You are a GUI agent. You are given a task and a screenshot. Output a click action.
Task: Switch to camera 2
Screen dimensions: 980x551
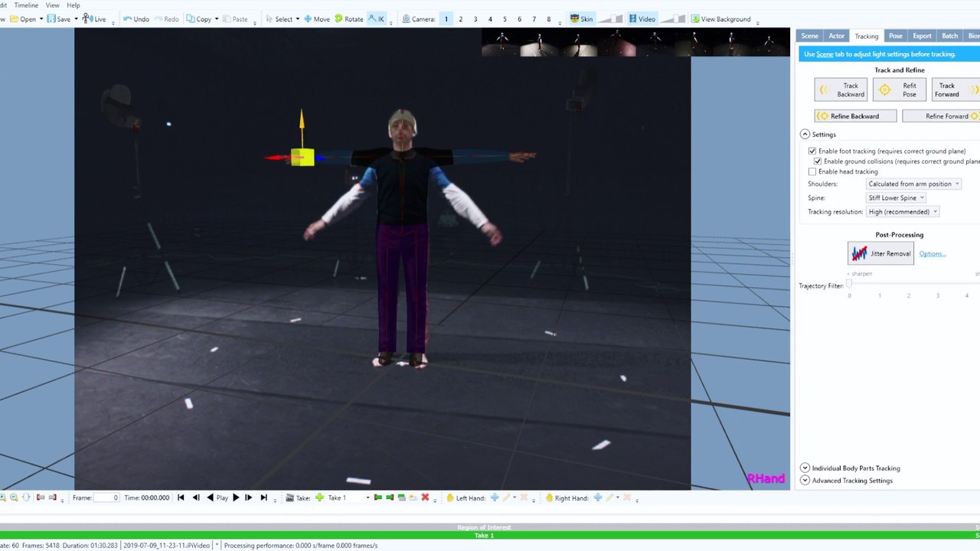461,19
